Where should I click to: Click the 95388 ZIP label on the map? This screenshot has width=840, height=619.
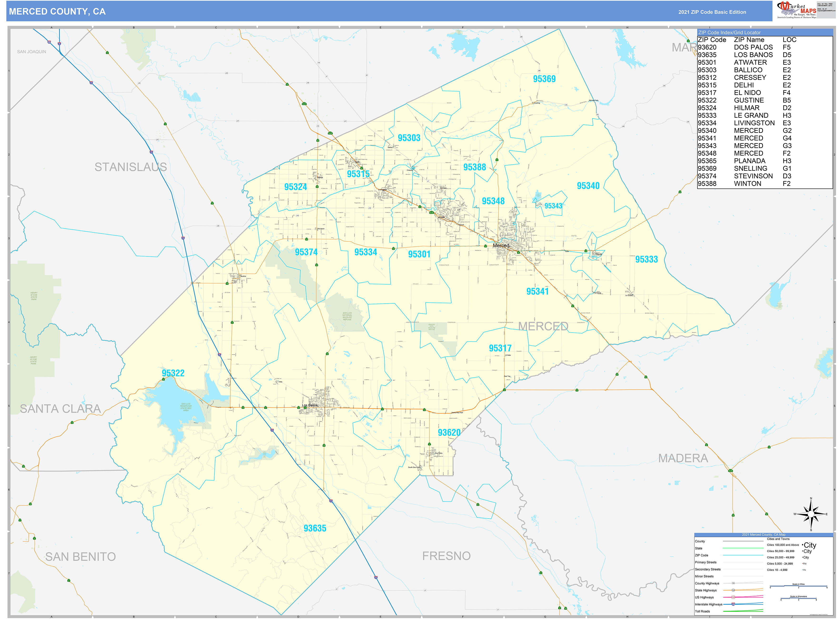click(x=474, y=167)
